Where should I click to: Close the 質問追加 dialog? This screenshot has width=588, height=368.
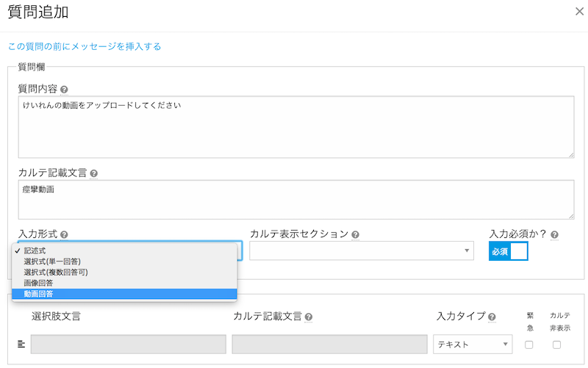[x=578, y=11]
